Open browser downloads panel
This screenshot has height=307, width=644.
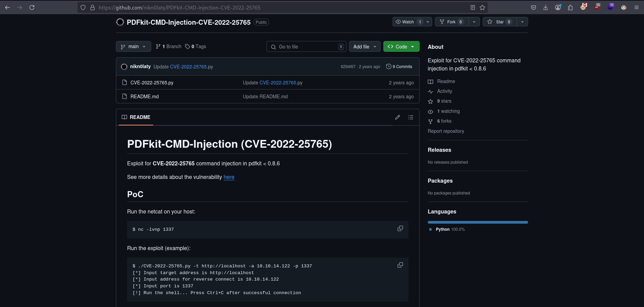tap(546, 7)
